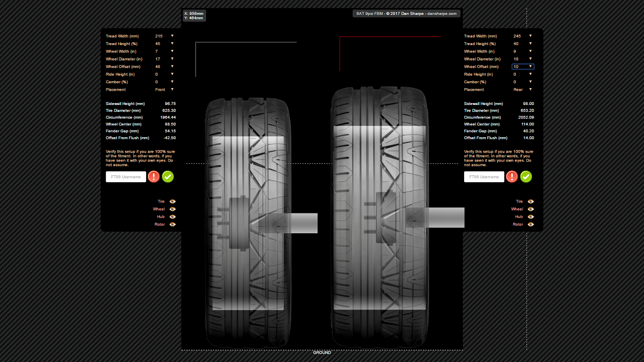The image size is (644, 362).
Task: Expand right Placement dropdown set to Rear
Action: (x=523, y=90)
